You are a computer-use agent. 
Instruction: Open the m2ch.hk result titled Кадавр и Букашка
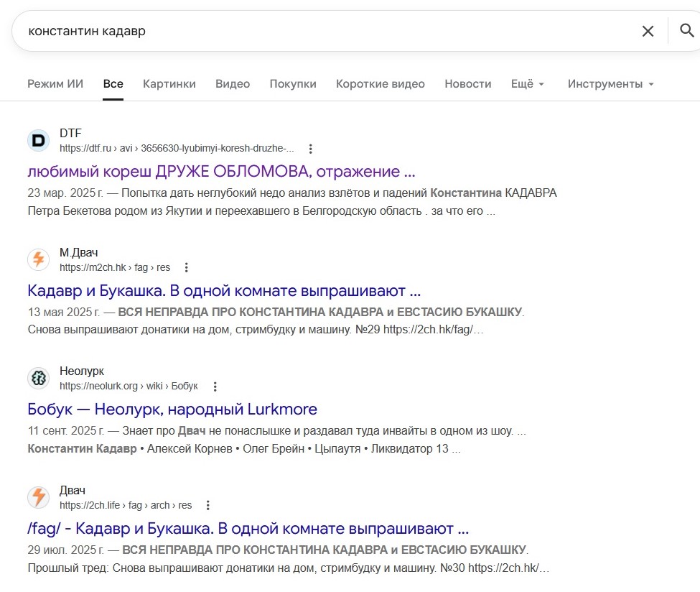pyautogui.click(x=224, y=291)
